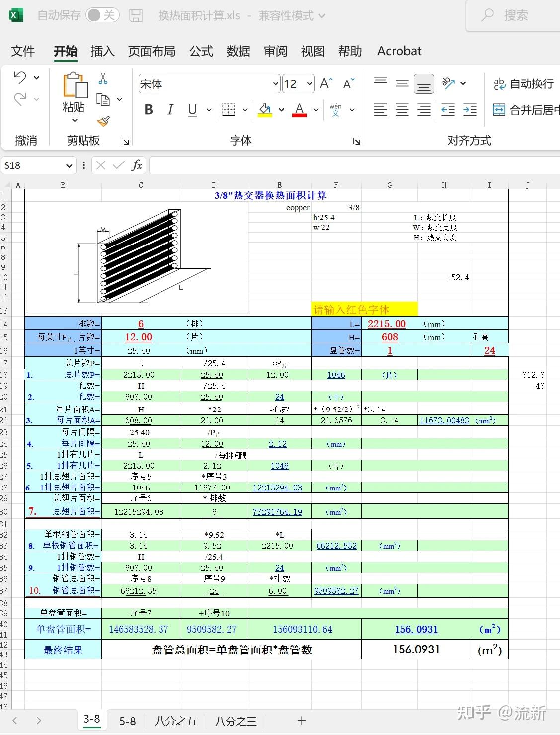Expand the Name Box dropdown
The width and height of the screenshot is (560, 735).
[69, 165]
